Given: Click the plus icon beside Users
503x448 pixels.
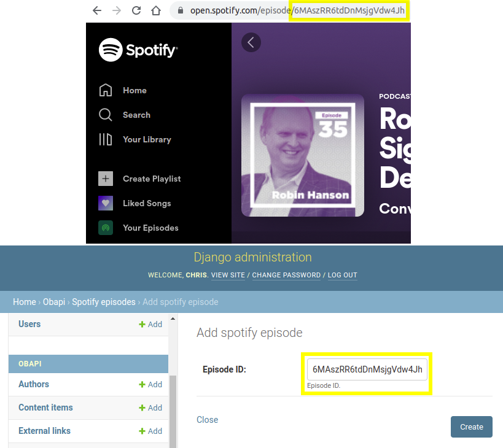Looking at the screenshot, I should [142, 324].
